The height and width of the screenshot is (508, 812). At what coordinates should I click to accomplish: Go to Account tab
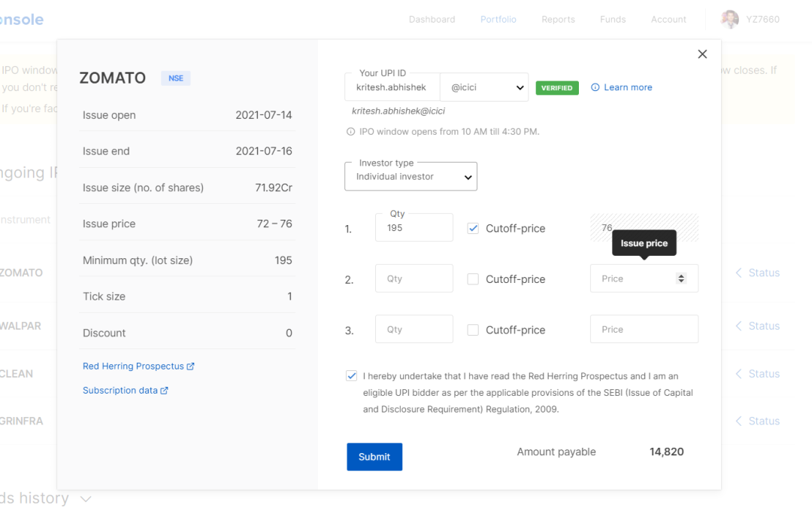[668, 19]
